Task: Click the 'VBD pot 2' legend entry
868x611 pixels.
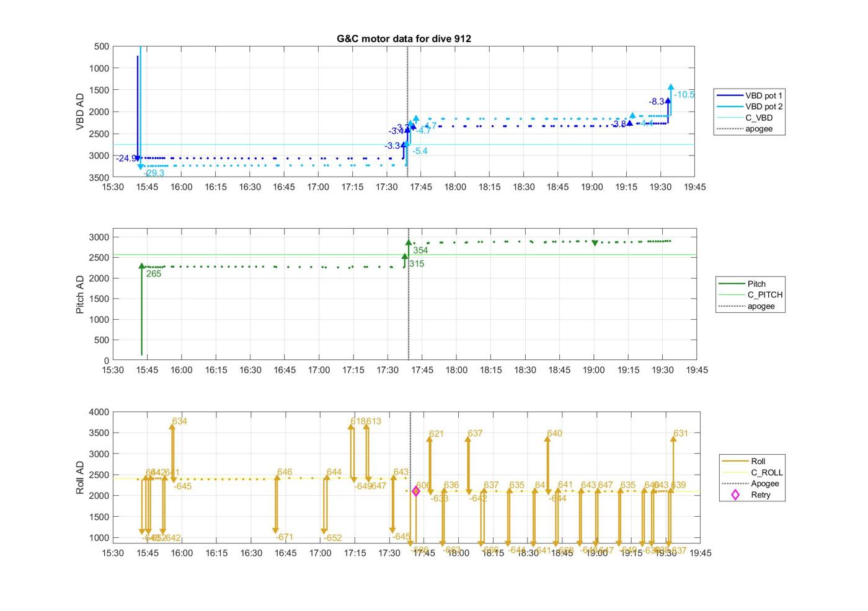Action: click(749, 107)
